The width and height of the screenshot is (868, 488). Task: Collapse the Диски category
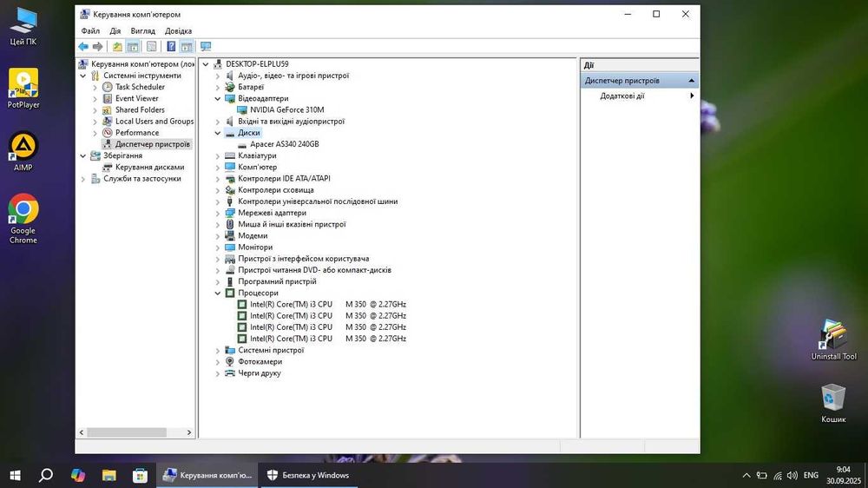coord(218,133)
